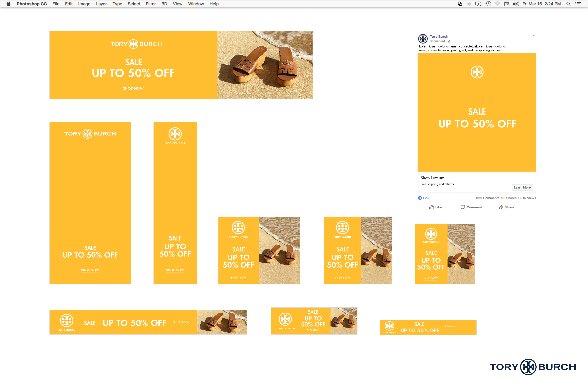Click SHOP NOW on the long leaderboard banner
This screenshot has height=387, width=588.
pos(182,322)
